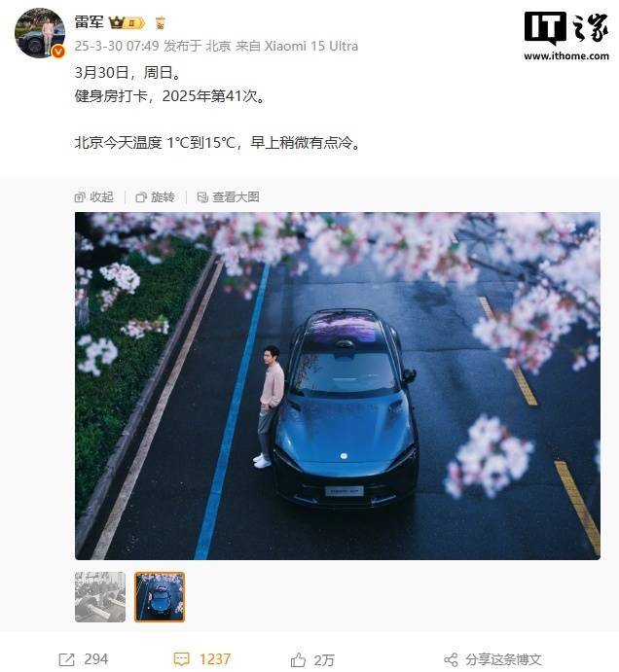Open the 雷军 username link
This screenshot has height=672, width=619.
tap(90, 21)
